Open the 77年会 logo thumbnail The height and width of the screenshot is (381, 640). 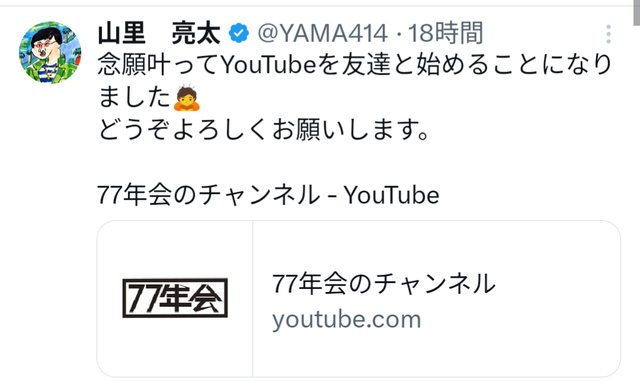175,298
